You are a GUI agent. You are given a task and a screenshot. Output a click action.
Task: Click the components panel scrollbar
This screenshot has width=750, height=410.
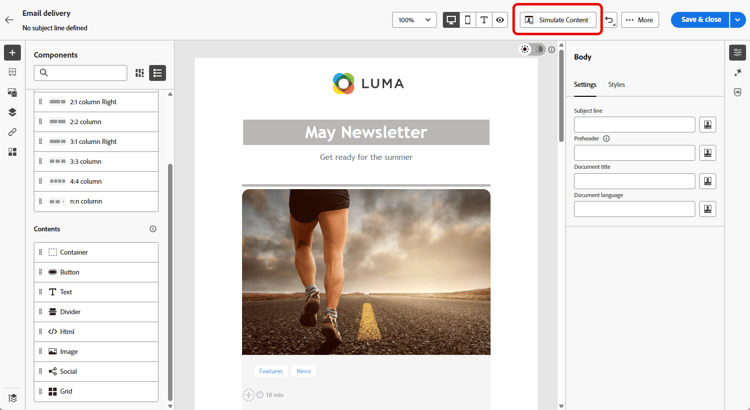[x=170, y=282]
